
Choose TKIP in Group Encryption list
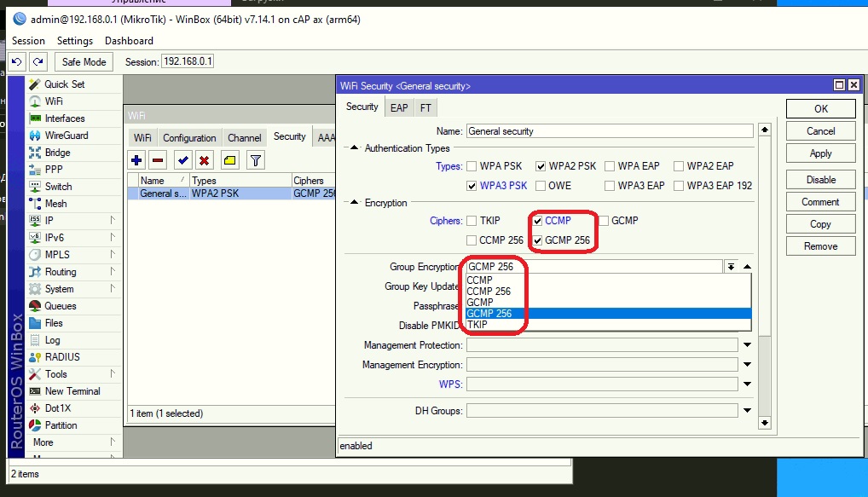pos(609,324)
